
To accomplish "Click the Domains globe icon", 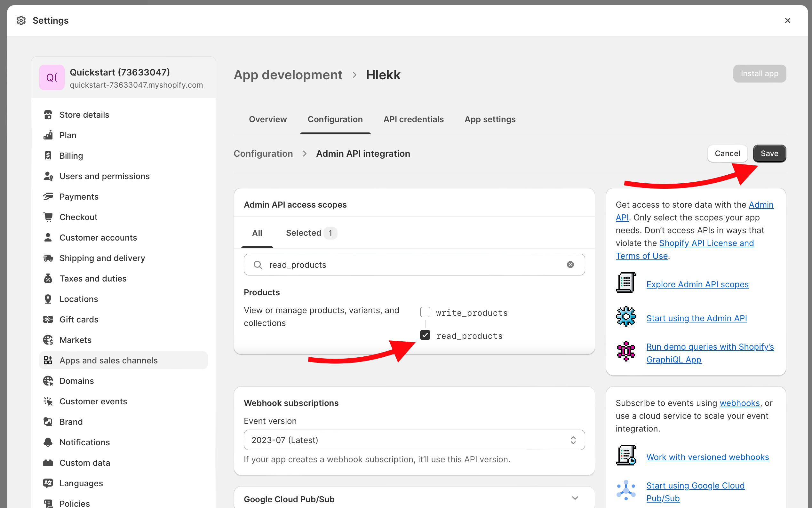I will pyautogui.click(x=48, y=381).
